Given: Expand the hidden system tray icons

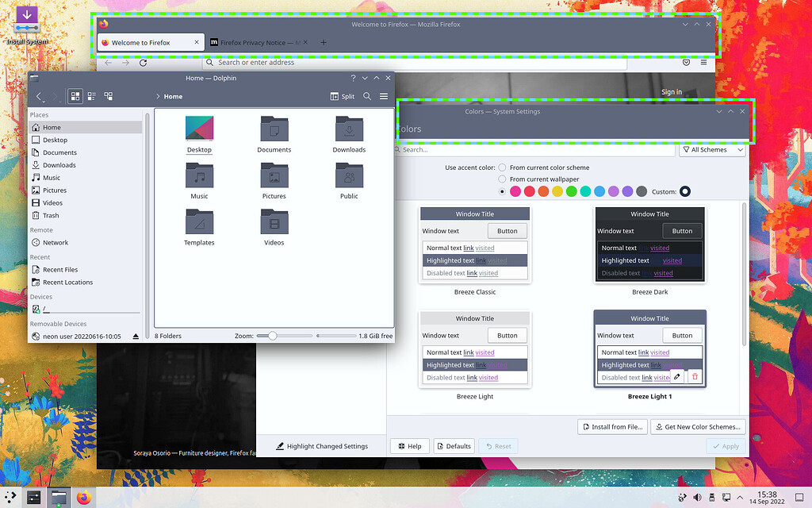Looking at the screenshot, I should pos(741,498).
